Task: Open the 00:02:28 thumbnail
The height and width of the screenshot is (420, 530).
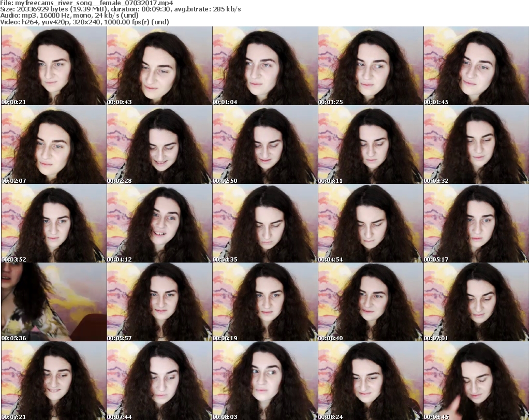Action: pyautogui.click(x=159, y=144)
